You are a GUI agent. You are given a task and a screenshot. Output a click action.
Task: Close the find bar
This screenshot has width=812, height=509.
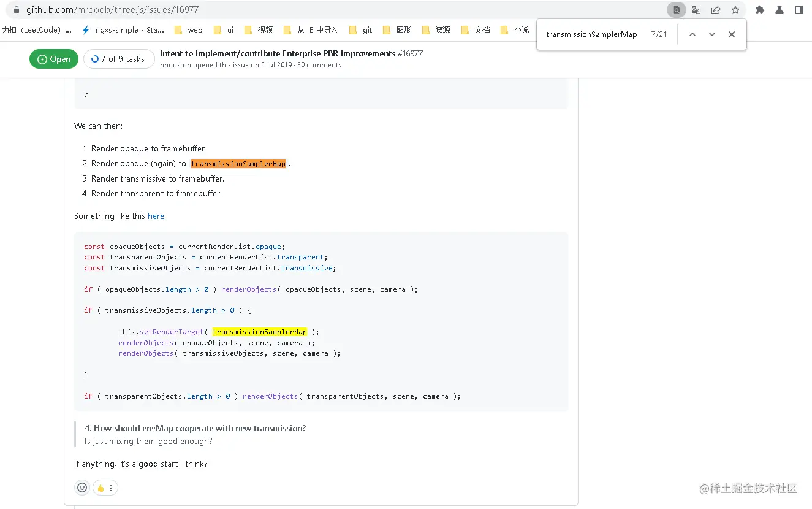point(732,34)
